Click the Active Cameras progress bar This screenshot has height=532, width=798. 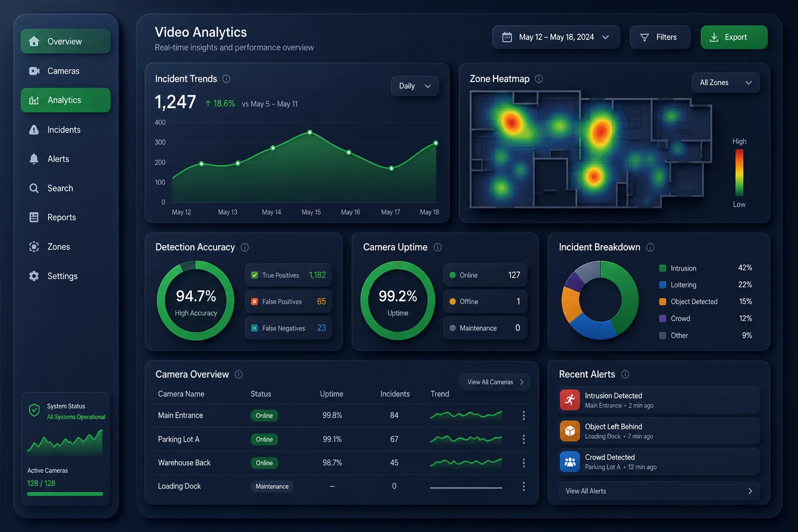65,494
